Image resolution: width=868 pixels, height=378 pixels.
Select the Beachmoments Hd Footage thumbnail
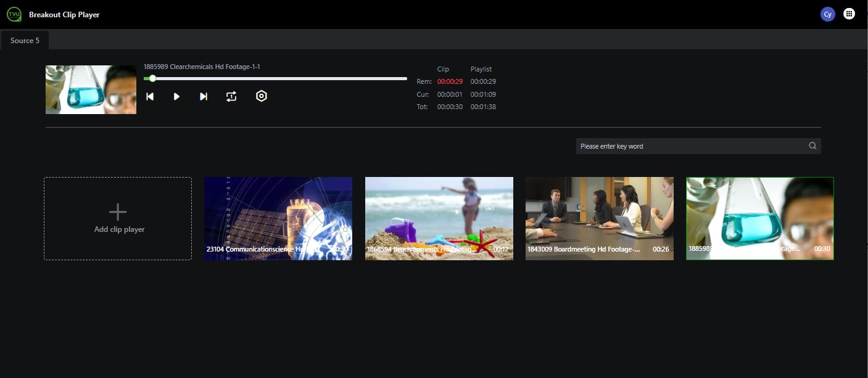coord(439,218)
